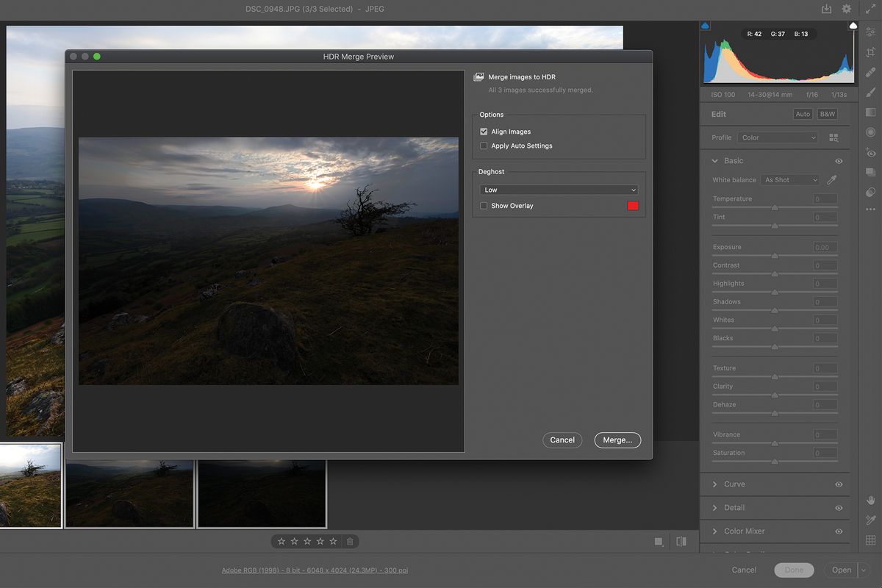Open the White balance As Shot dropdown

[789, 179]
